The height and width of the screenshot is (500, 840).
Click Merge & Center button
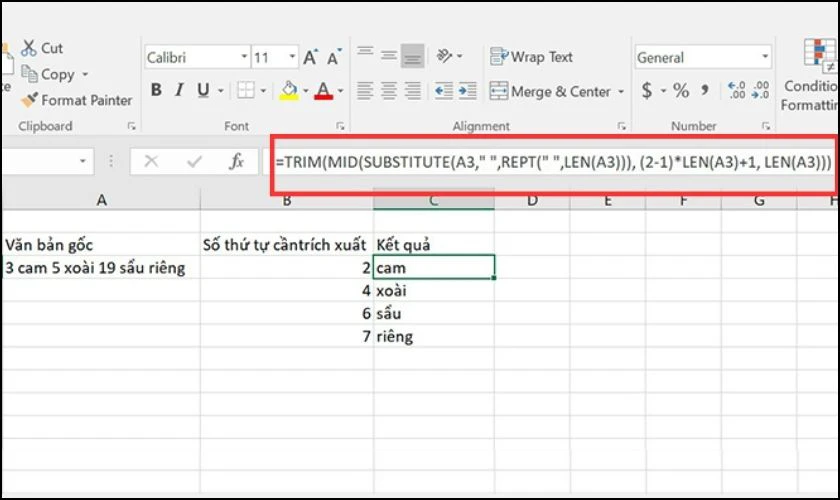point(550,92)
